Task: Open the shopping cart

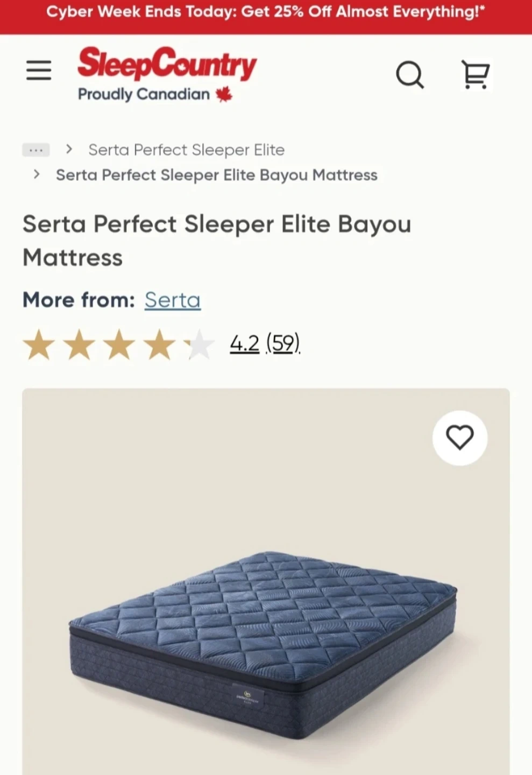Action: click(x=476, y=74)
